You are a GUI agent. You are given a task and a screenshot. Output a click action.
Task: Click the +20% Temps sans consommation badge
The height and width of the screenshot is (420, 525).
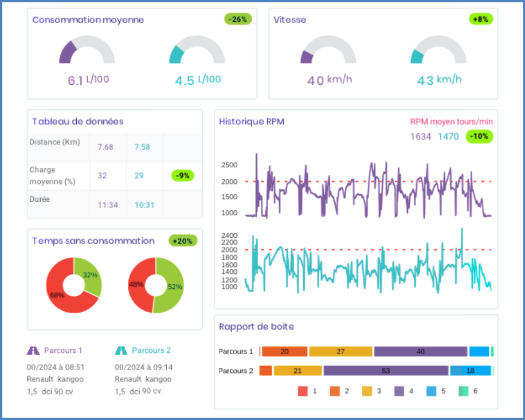point(182,241)
